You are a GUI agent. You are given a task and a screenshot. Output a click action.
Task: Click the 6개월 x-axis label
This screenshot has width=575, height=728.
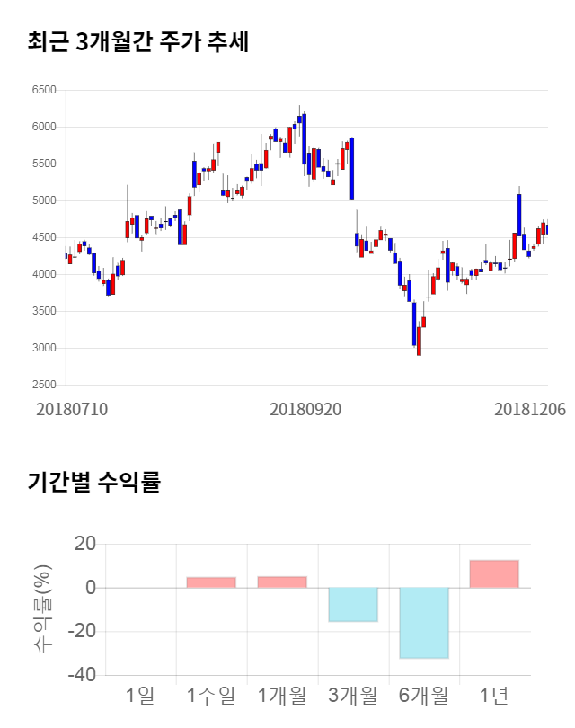tap(424, 695)
